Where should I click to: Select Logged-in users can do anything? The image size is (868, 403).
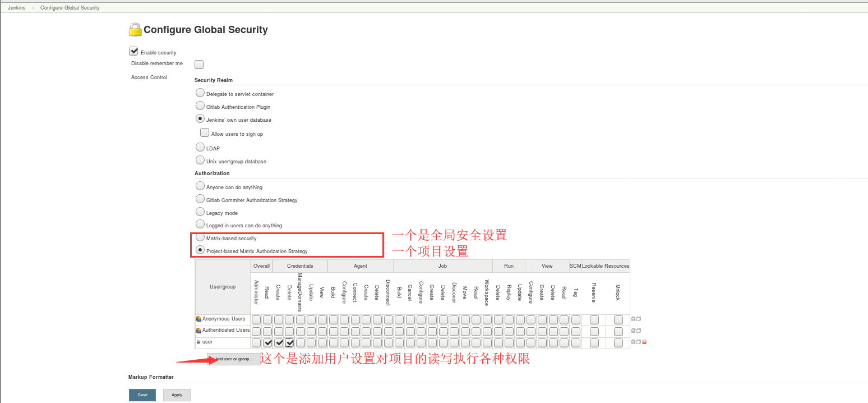click(200, 224)
